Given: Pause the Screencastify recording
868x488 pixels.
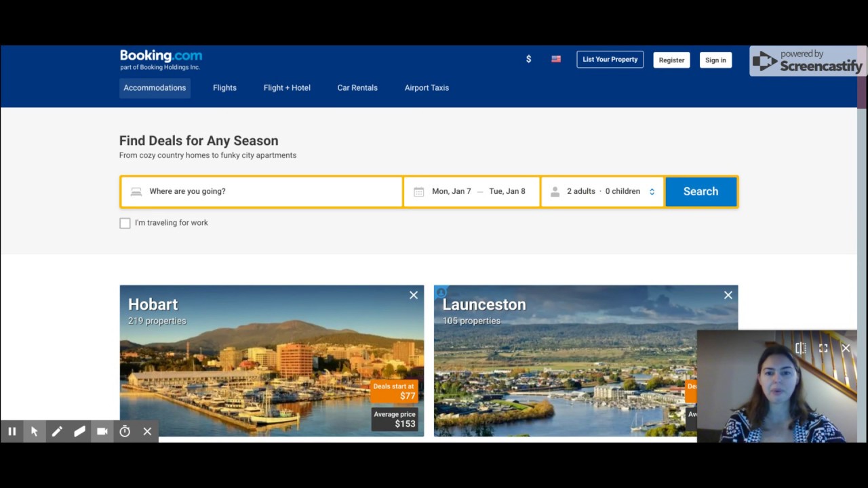Looking at the screenshot, I should click(12, 431).
